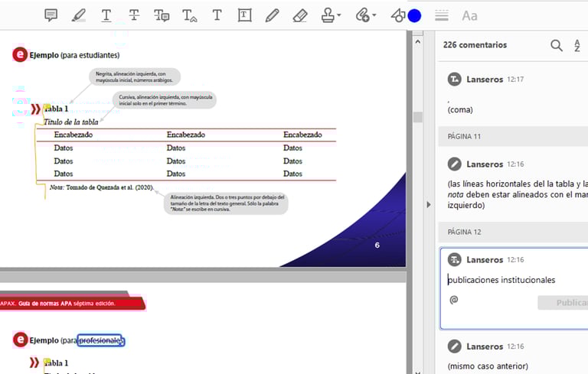The height and width of the screenshot is (374, 588).
Task: Search the comments list
Action: [557, 45]
